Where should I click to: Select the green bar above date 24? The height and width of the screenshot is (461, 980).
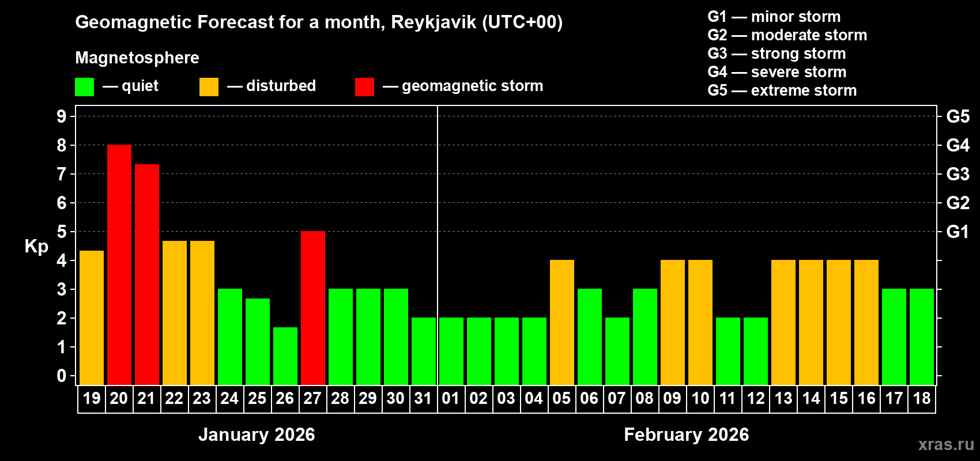(230, 337)
